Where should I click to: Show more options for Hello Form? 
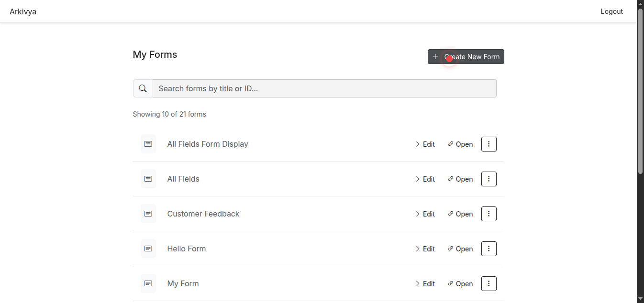489,249
